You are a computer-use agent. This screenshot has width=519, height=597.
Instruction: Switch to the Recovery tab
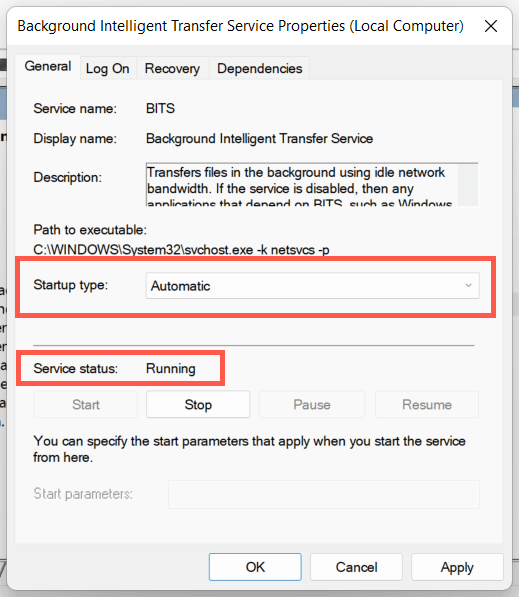[x=172, y=69]
